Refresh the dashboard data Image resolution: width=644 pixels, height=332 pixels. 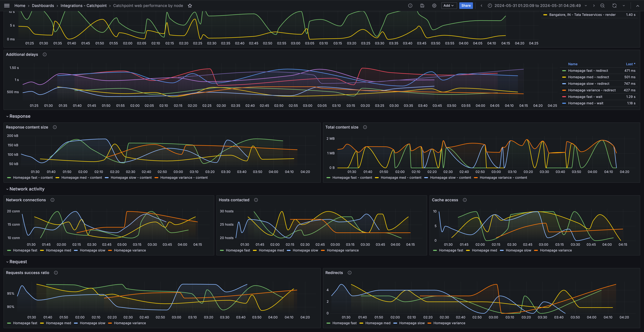point(614,5)
